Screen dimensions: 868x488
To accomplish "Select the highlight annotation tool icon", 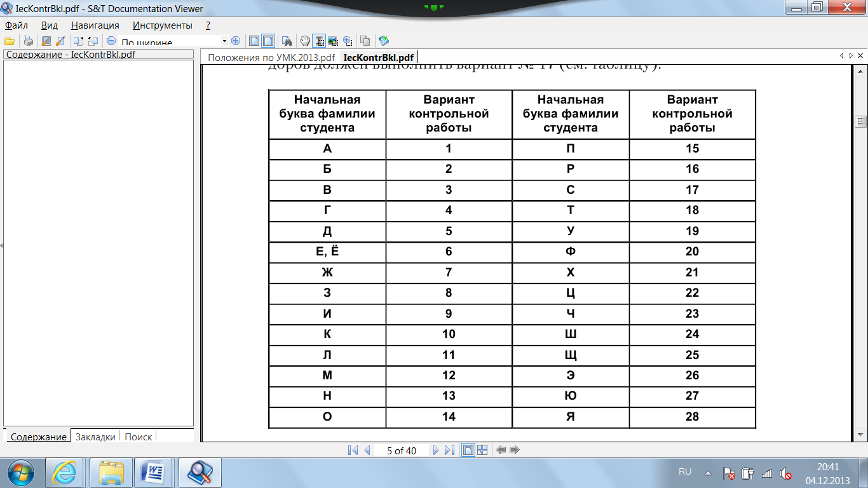I will pos(46,41).
